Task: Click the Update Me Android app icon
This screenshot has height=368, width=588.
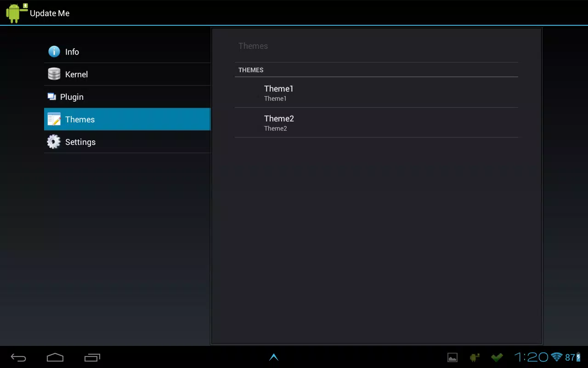Action: click(17, 13)
